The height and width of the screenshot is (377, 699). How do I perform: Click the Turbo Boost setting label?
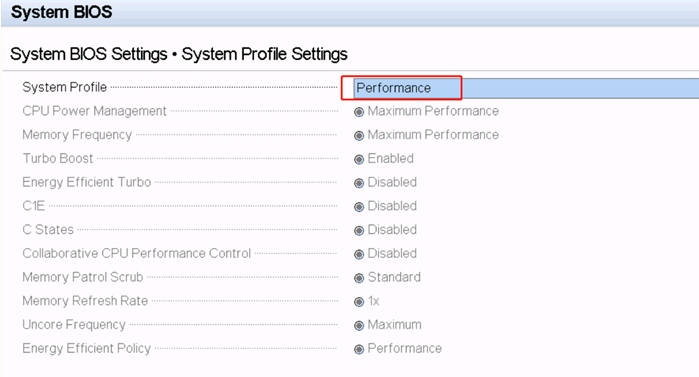pos(58,158)
